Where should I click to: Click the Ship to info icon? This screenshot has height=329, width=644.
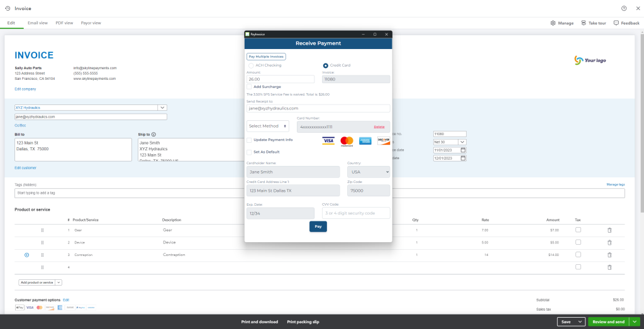(x=153, y=134)
